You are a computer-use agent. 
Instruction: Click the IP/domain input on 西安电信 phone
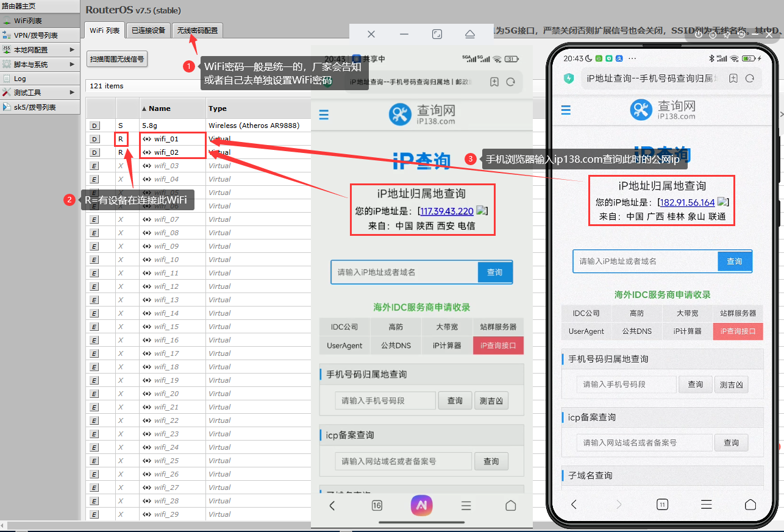coord(405,272)
